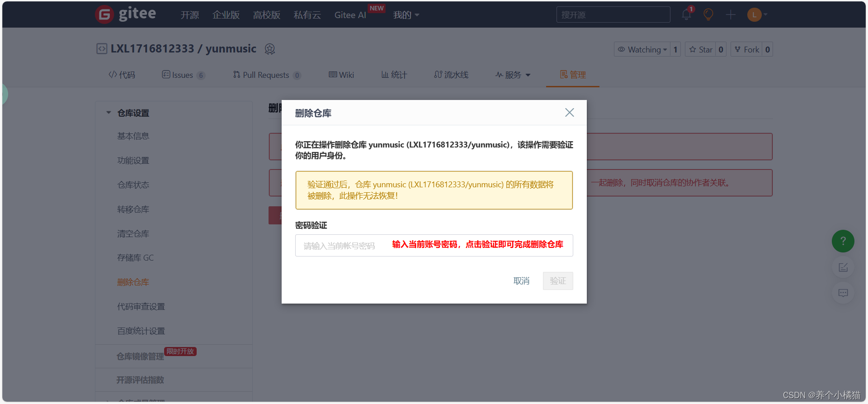Click the 取消 button
The height and width of the screenshot is (404, 868).
521,281
